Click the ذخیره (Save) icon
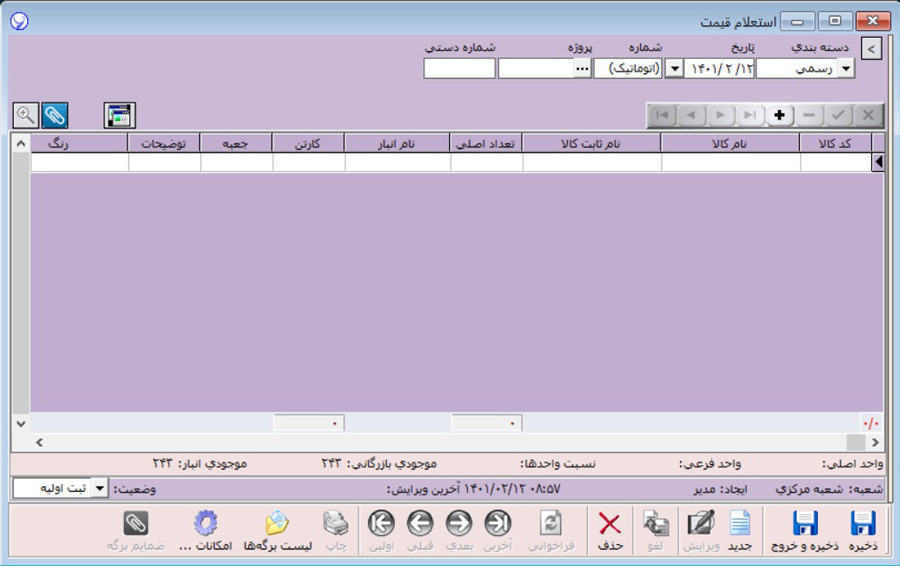 point(862,531)
